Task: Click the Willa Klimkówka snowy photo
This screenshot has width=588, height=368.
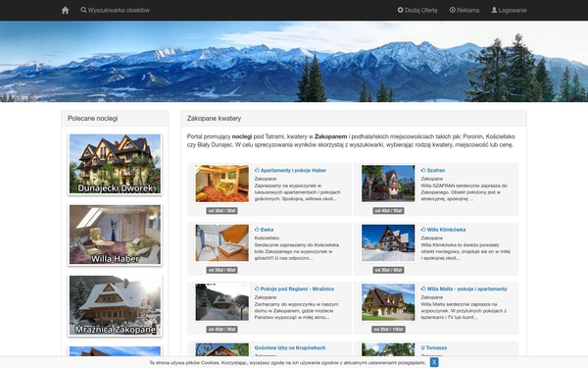Action: pyautogui.click(x=388, y=243)
